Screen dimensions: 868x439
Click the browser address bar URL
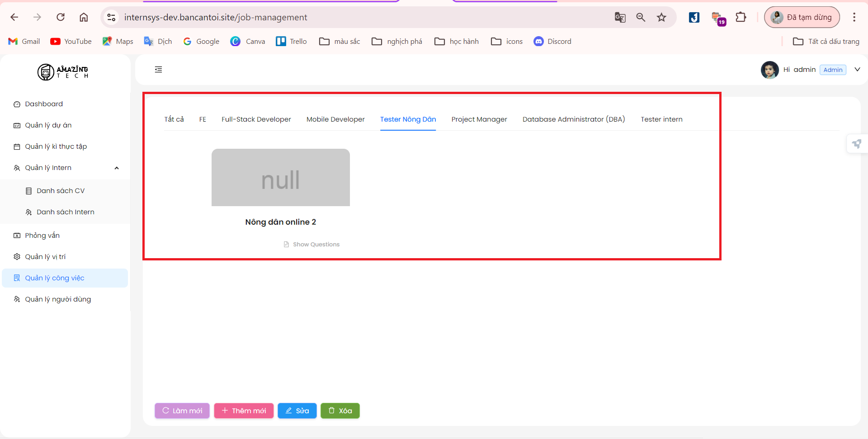tap(216, 18)
